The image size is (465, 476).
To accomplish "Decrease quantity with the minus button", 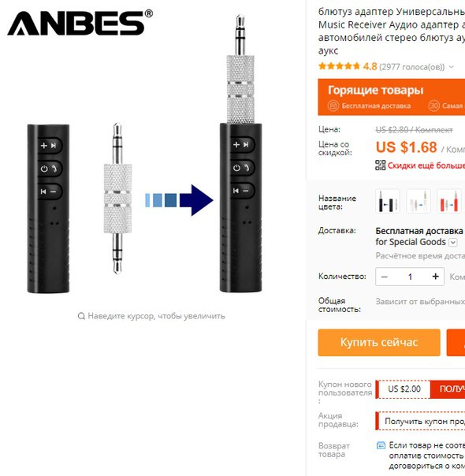I will 385,277.
